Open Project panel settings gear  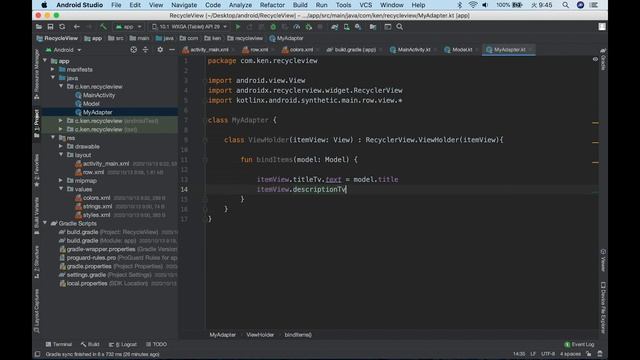160,50
